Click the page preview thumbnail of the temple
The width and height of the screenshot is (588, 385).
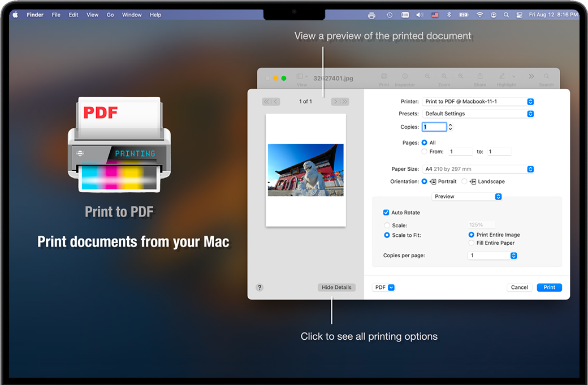306,170
